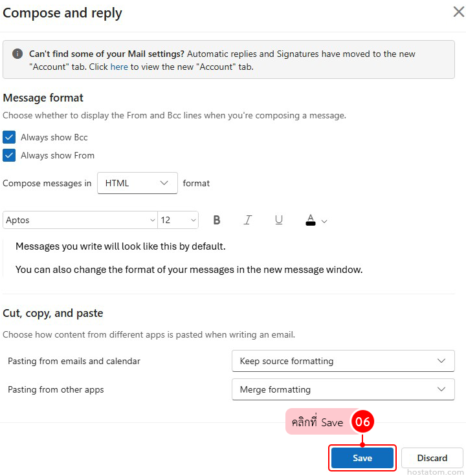The width and height of the screenshot is (466, 476).
Task: Uncheck Always show Bcc
Action: 9,137
